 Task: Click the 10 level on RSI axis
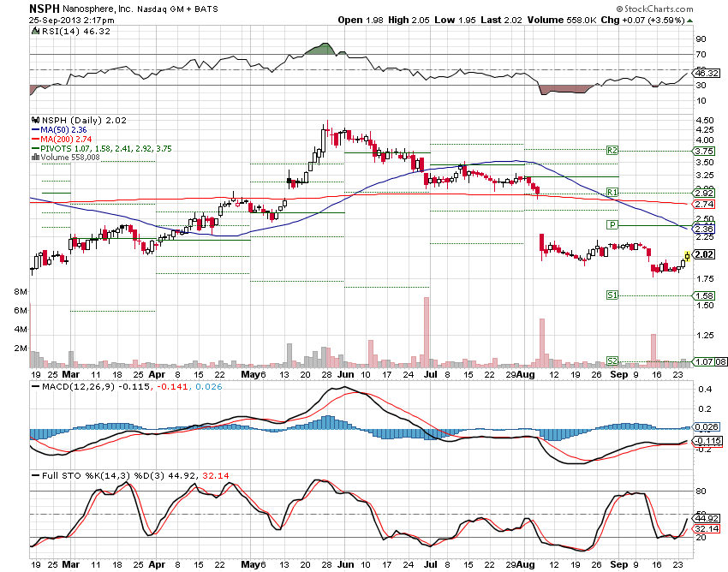(701, 101)
